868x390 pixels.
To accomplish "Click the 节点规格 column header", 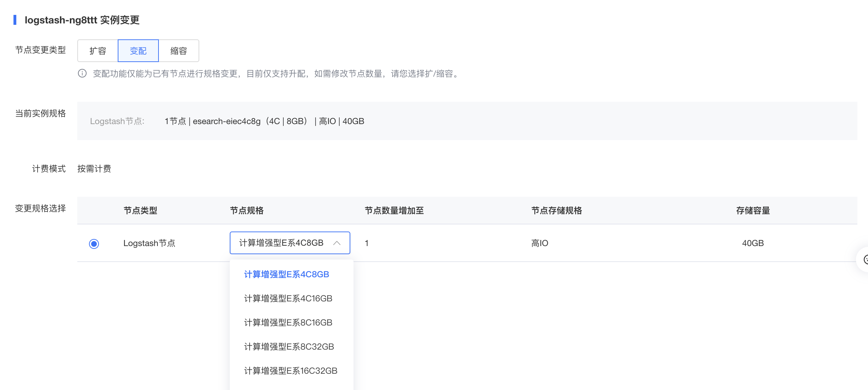I will (x=247, y=211).
